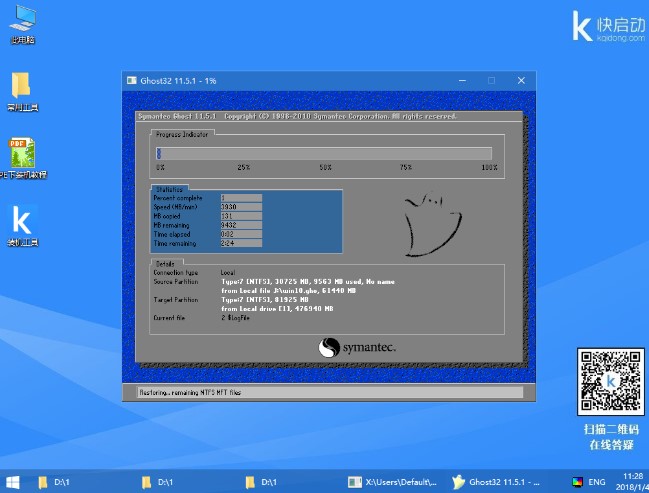Click the Time elapsed value 0:02
Image resolution: width=649 pixels, height=493 pixels.
point(241,234)
